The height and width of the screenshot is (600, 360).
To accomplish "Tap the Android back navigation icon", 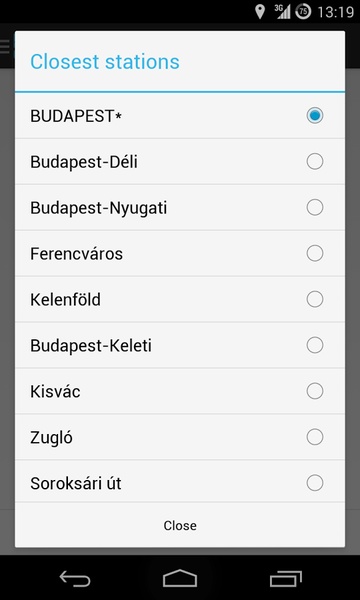I will tap(75, 578).
